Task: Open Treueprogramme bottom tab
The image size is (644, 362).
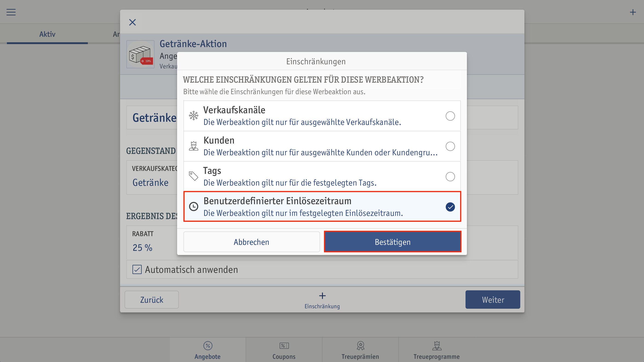Action: pos(437,350)
